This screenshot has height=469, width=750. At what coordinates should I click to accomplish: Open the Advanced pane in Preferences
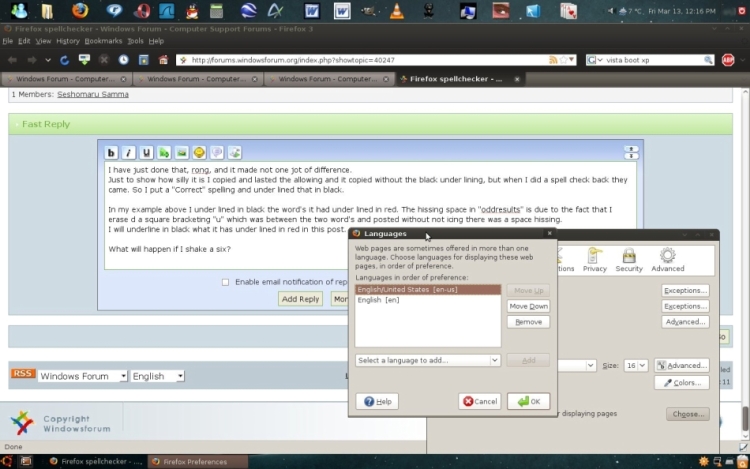(x=668, y=260)
